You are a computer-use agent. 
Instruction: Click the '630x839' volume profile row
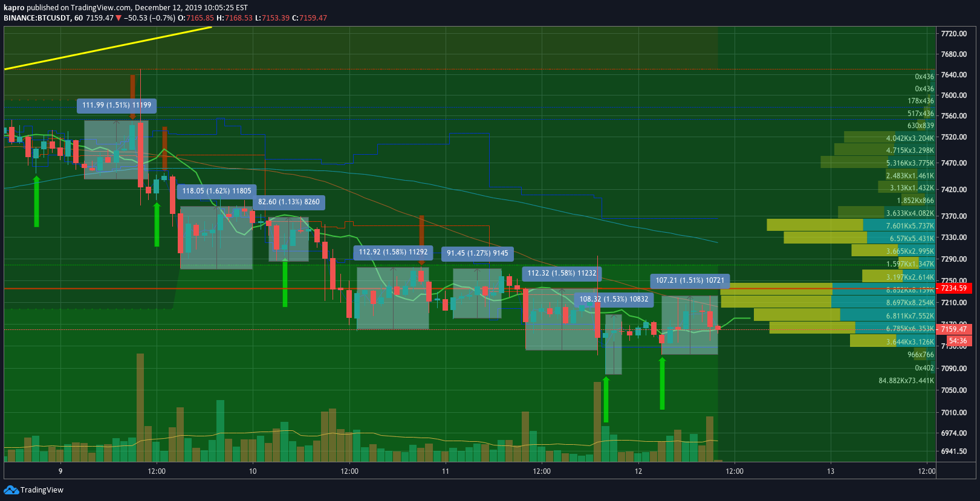(921, 126)
